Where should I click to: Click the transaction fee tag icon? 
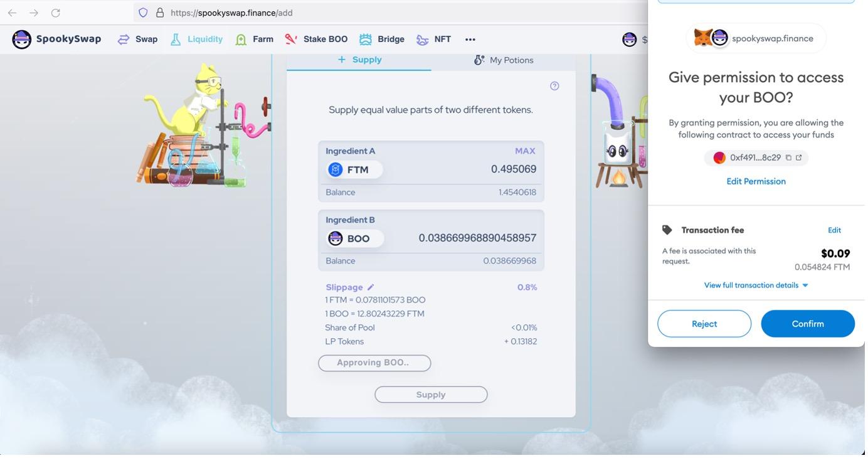(667, 230)
